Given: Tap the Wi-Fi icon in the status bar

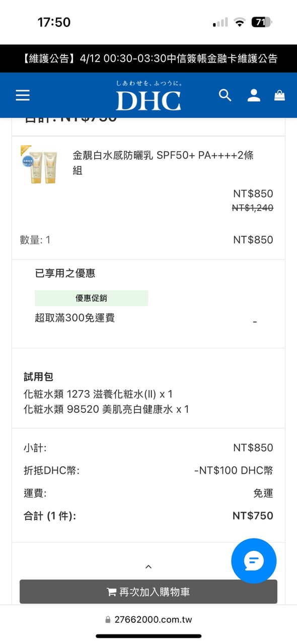Looking at the screenshot, I should tap(239, 22).
